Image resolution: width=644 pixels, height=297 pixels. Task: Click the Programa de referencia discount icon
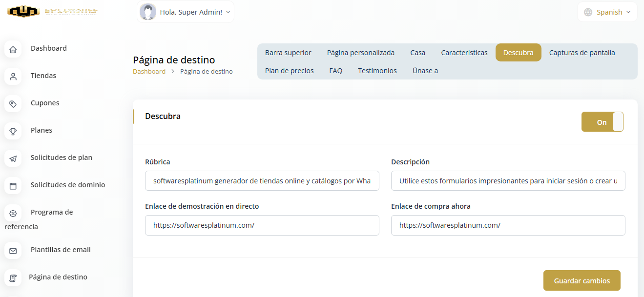pos(13,213)
